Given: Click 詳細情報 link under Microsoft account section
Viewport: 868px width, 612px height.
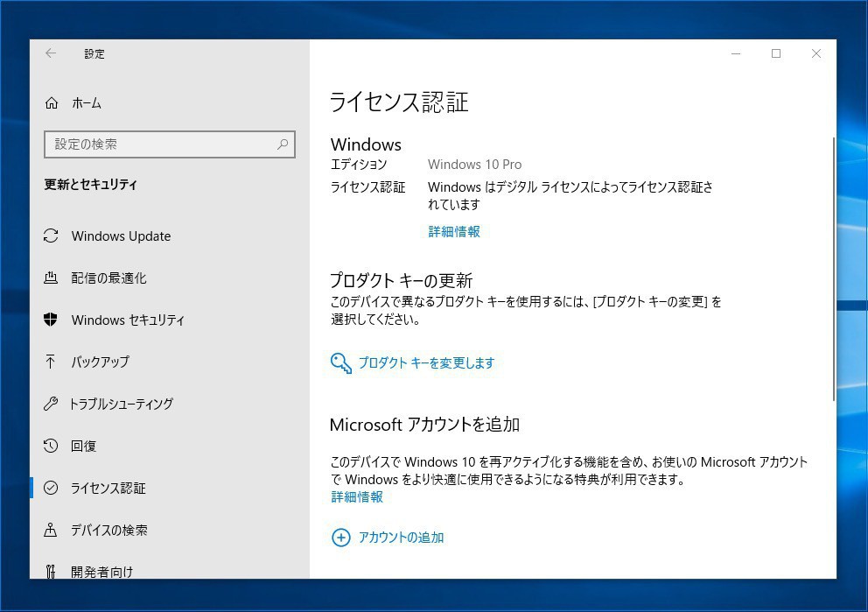Looking at the screenshot, I should point(357,496).
